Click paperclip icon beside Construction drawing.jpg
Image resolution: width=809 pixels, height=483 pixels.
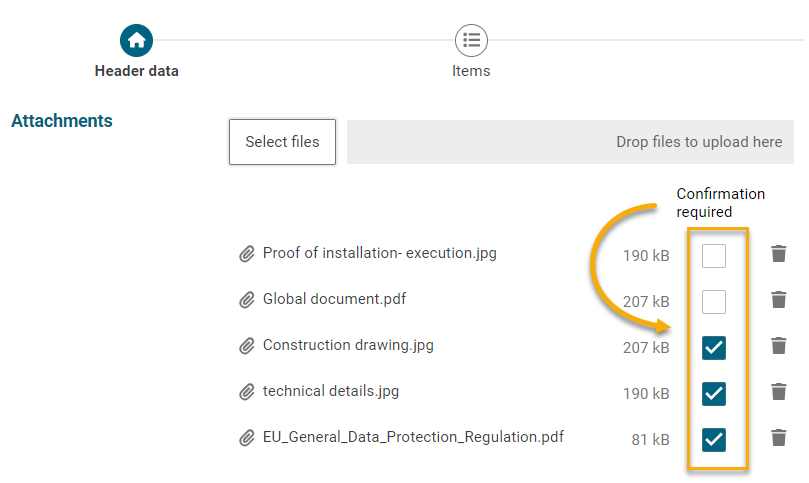pos(247,346)
